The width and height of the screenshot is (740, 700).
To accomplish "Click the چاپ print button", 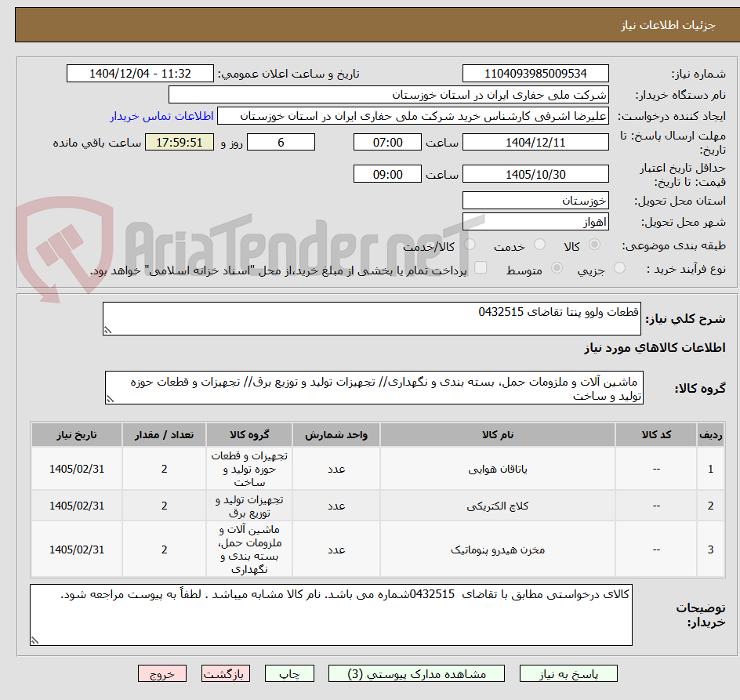I will point(289,673).
